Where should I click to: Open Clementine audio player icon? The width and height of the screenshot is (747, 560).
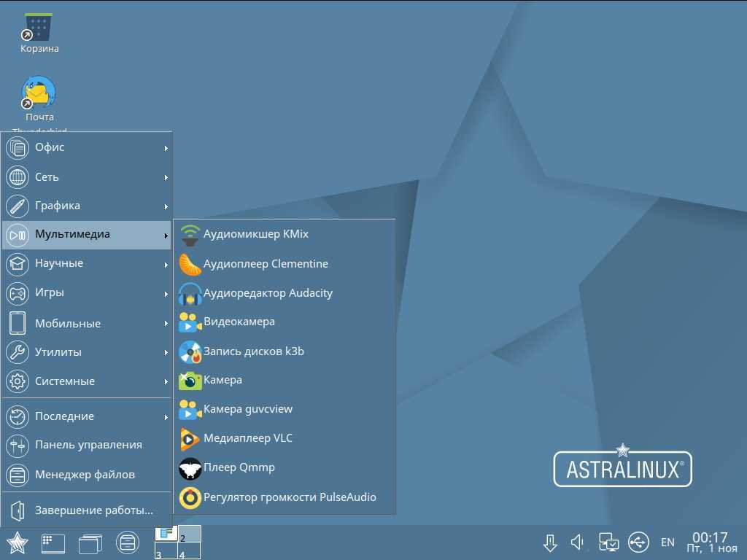click(190, 264)
